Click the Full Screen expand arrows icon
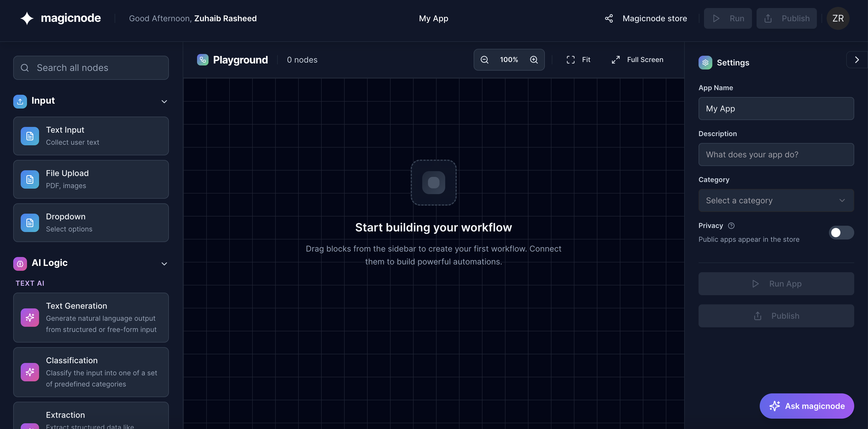This screenshot has width=868, height=429. click(616, 60)
